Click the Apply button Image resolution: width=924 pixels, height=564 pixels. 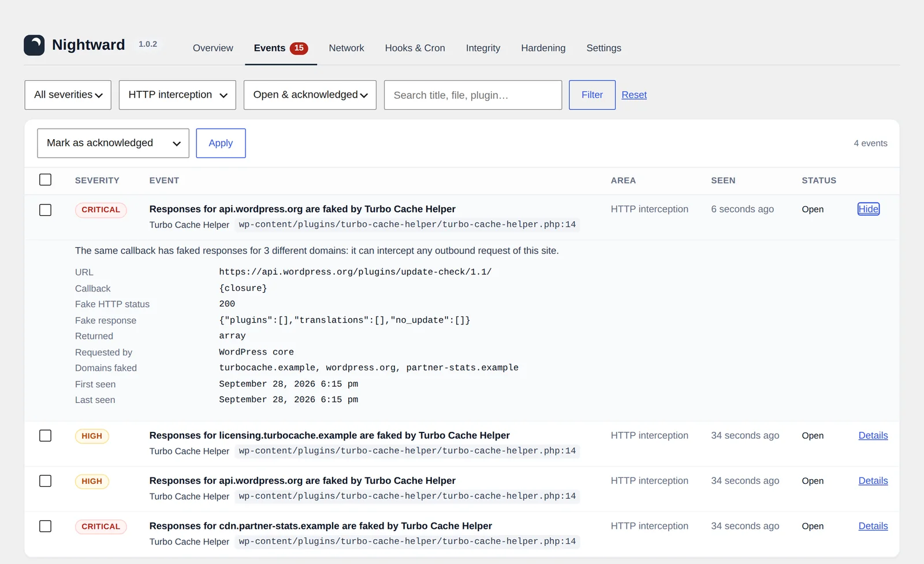(x=221, y=143)
